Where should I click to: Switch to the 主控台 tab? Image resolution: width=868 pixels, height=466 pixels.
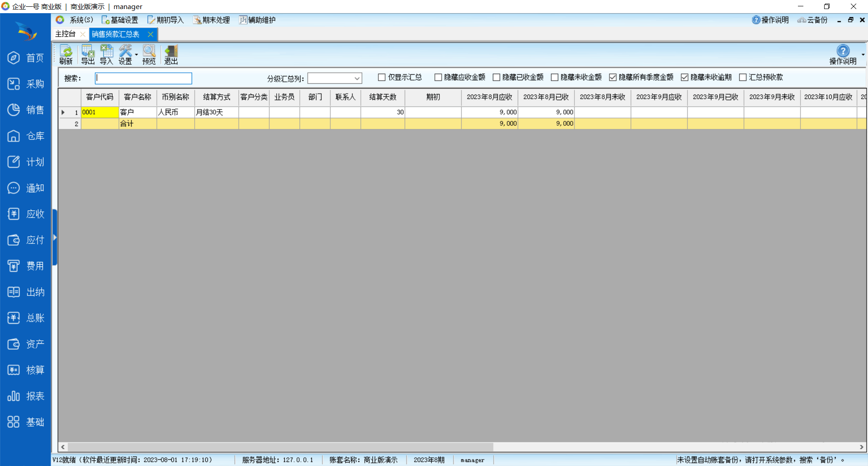pos(66,34)
